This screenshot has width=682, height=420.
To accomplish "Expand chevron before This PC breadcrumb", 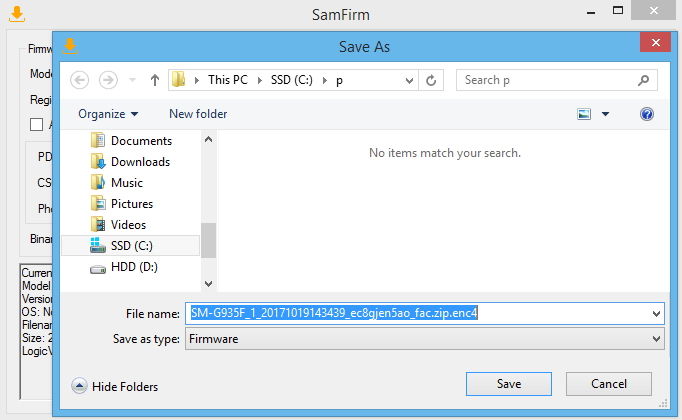I will tap(197, 80).
